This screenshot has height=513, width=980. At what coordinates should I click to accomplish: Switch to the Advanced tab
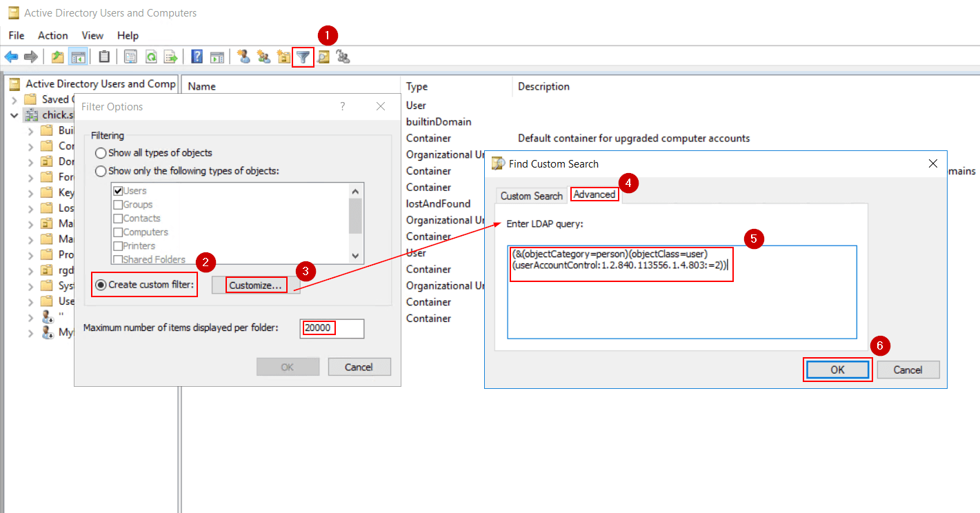594,194
